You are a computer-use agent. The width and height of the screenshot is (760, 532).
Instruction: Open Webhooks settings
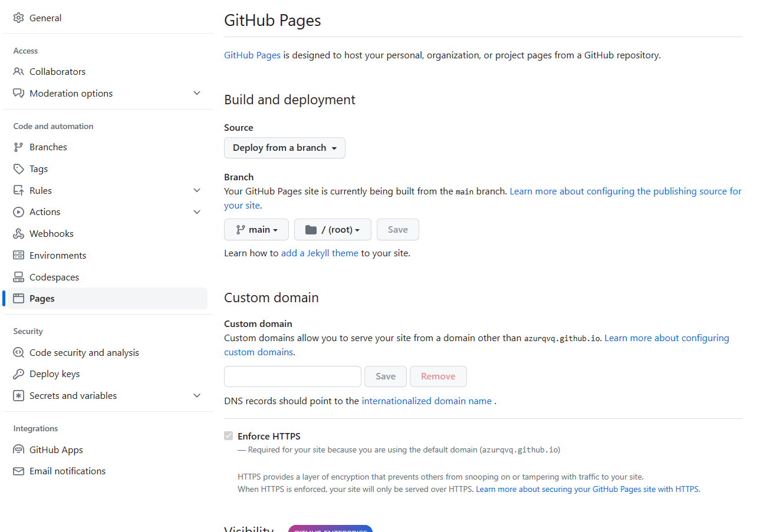107,233
